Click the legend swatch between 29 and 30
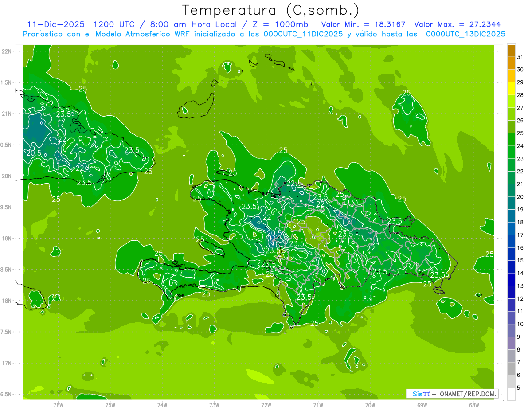The height and width of the screenshot is (411, 532). 511,76
